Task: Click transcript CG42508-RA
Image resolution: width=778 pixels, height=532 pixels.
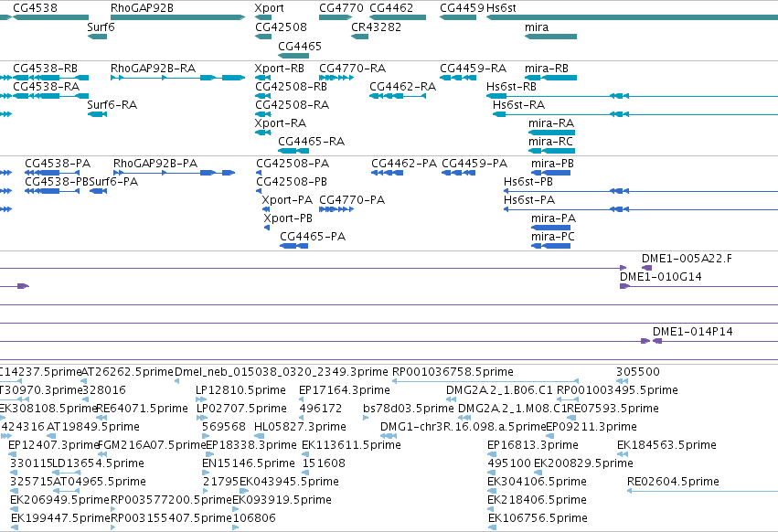Action: click(x=263, y=114)
